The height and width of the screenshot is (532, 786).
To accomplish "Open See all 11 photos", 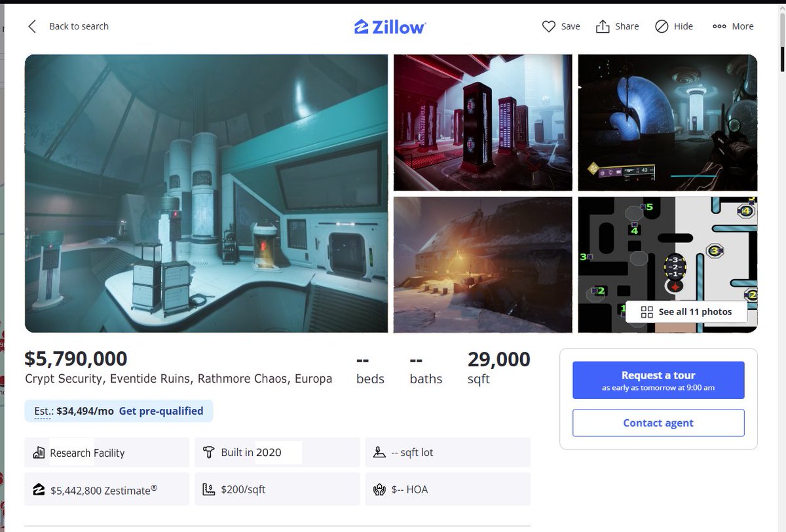I will 686,312.
